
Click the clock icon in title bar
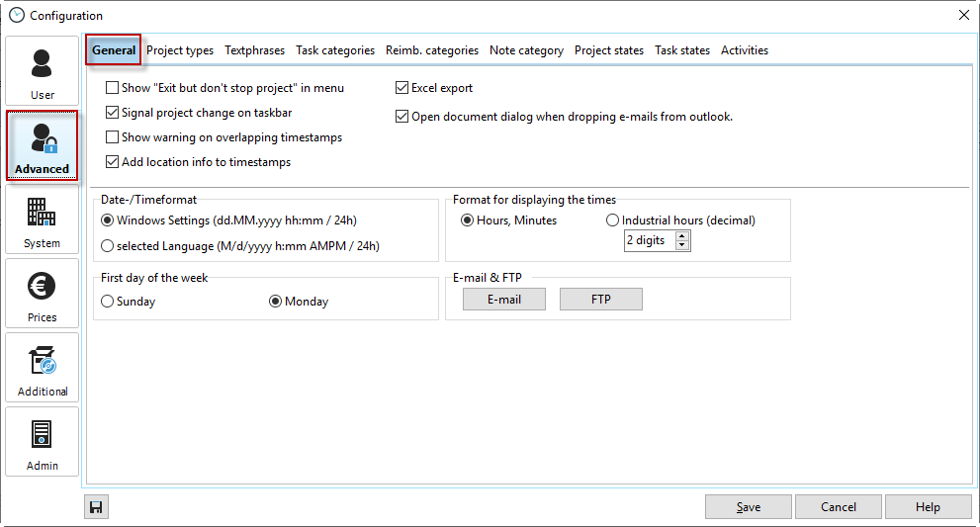(x=16, y=15)
